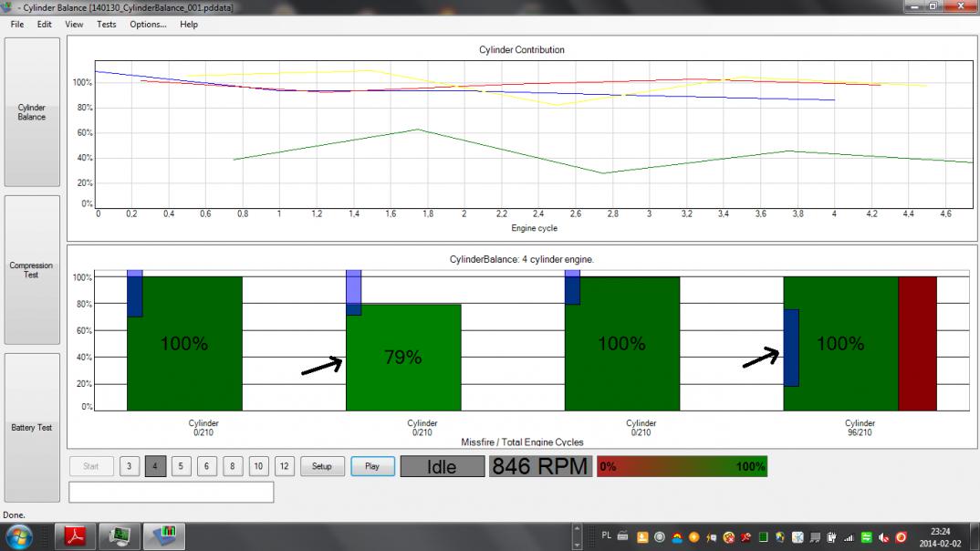Screen dimensions: 980x551
Task: Click the blue marker on the 96/210 cylinder bar
Action: (791, 348)
